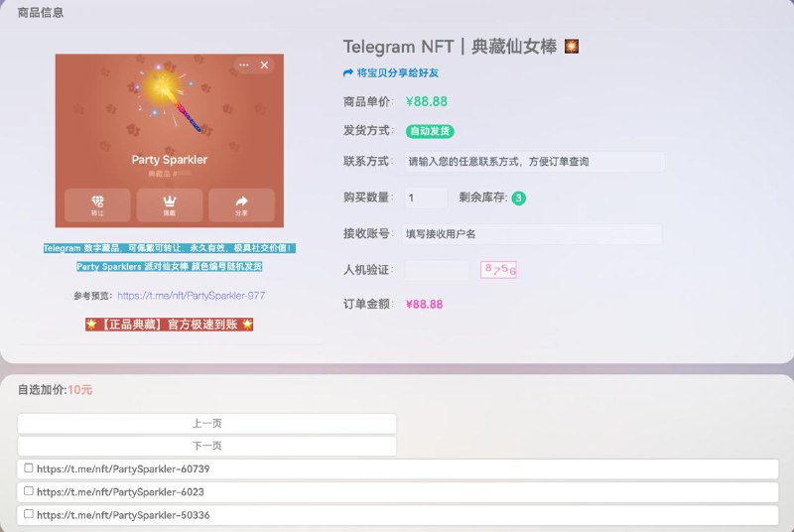
Task: Click the 自选加价 10元 label
Action: (56, 390)
